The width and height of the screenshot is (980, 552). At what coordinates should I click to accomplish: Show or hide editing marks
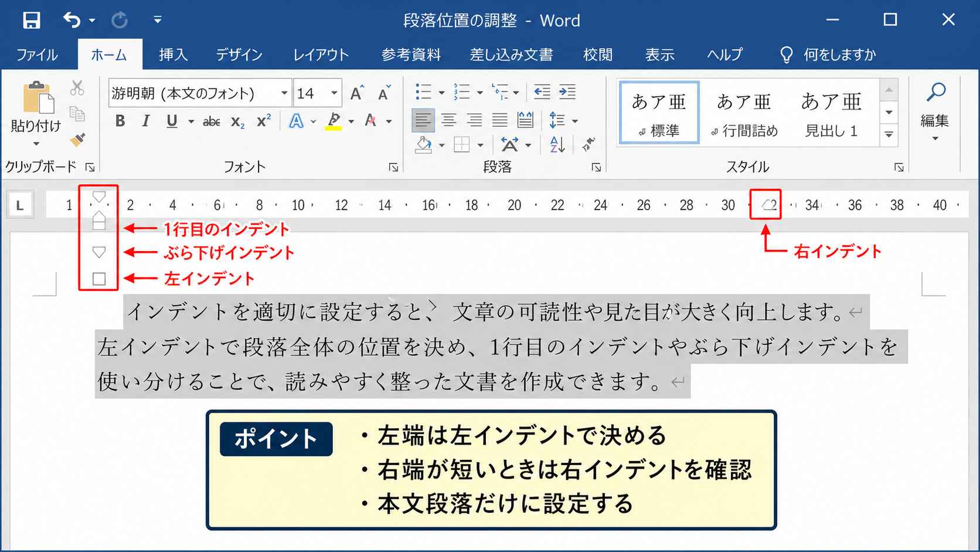[588, 144]
